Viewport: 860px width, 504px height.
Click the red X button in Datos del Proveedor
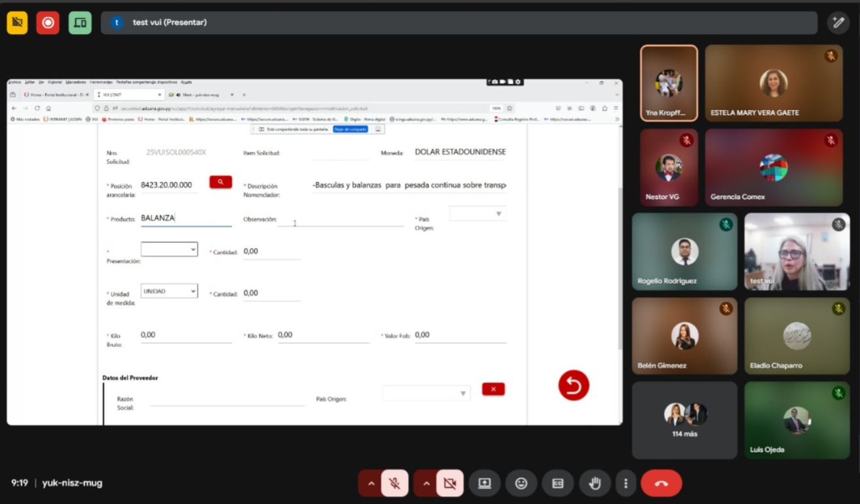(493, 389)
